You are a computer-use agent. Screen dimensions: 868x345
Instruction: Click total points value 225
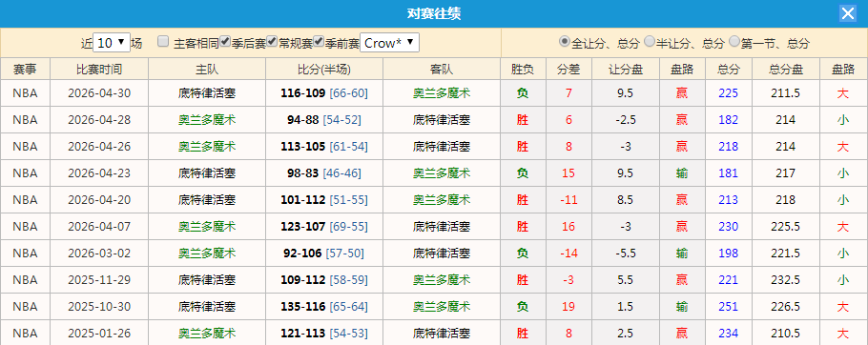tap(729, 92)
